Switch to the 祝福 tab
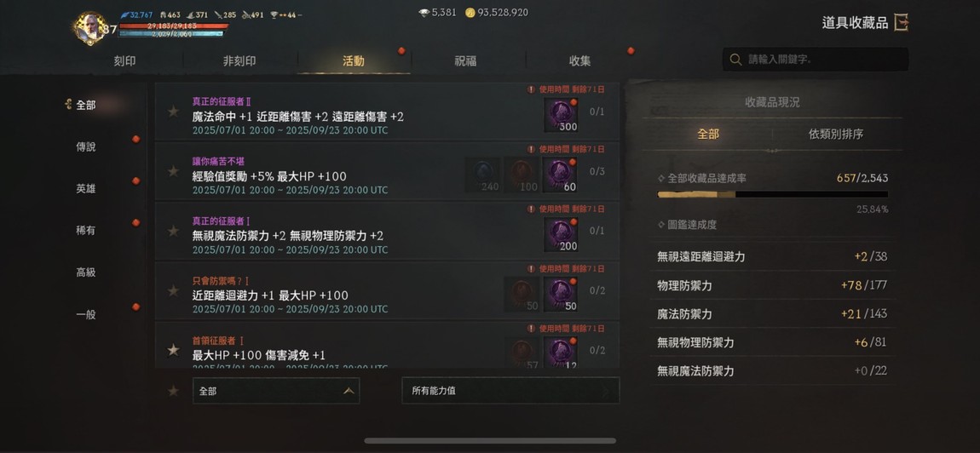Image resolution: width=980 pixels, height=453 pixels. pyautogui.click(x=465, y=61)
